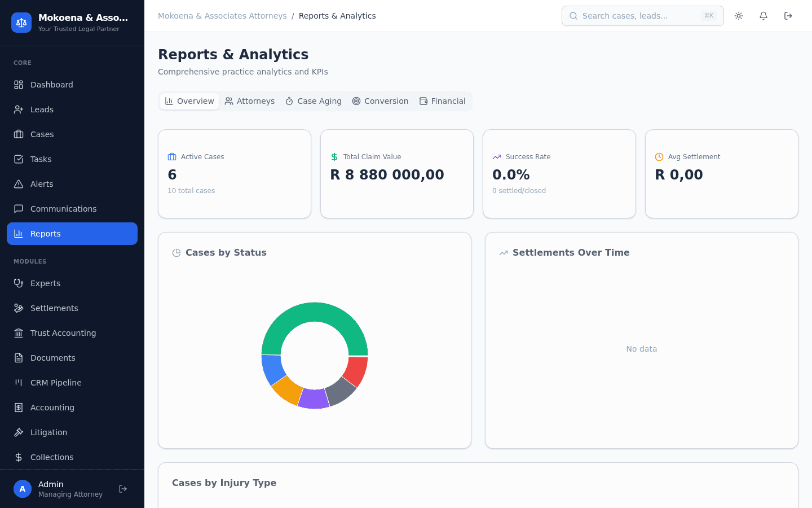Open Communications in the sidebar
The height and width of the screenshot is (508, 812).
72,209
